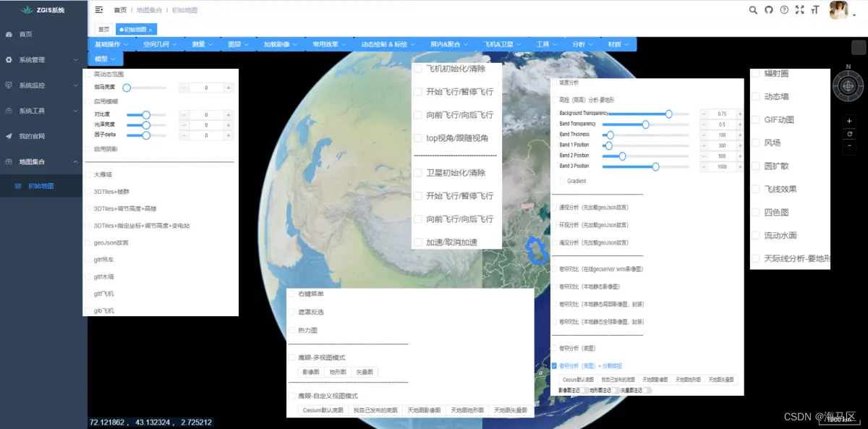Open the user avatar menu
Viewport: 868px width, 429px height.
pos(839,10)
